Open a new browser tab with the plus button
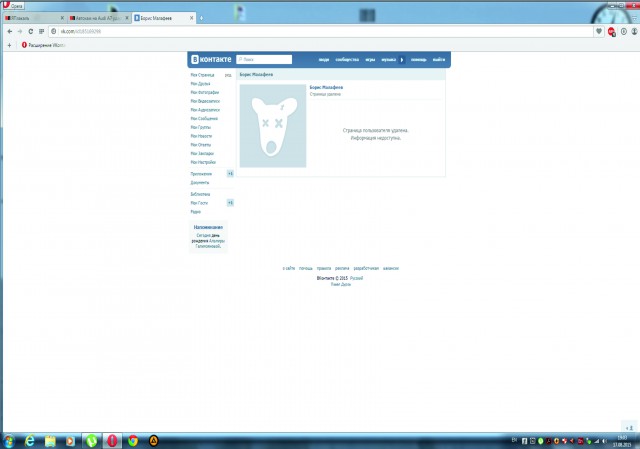 pyautogui.click(x=203, y=18)
